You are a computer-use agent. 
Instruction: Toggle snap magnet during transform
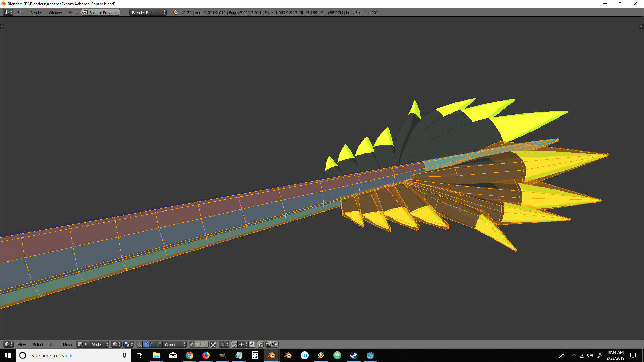pos(234,344)
